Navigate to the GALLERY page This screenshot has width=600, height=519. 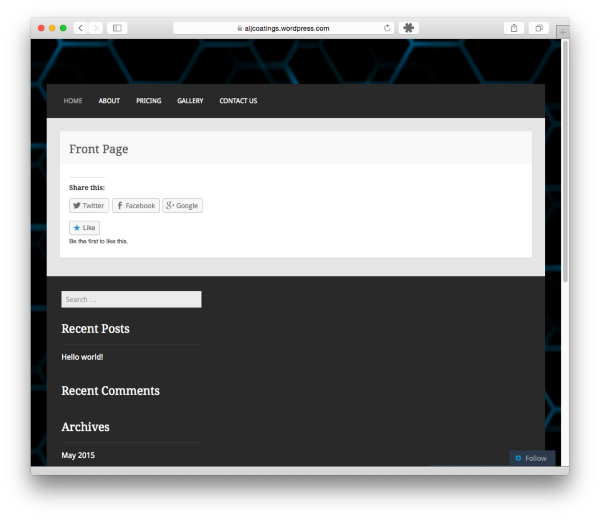190,101
